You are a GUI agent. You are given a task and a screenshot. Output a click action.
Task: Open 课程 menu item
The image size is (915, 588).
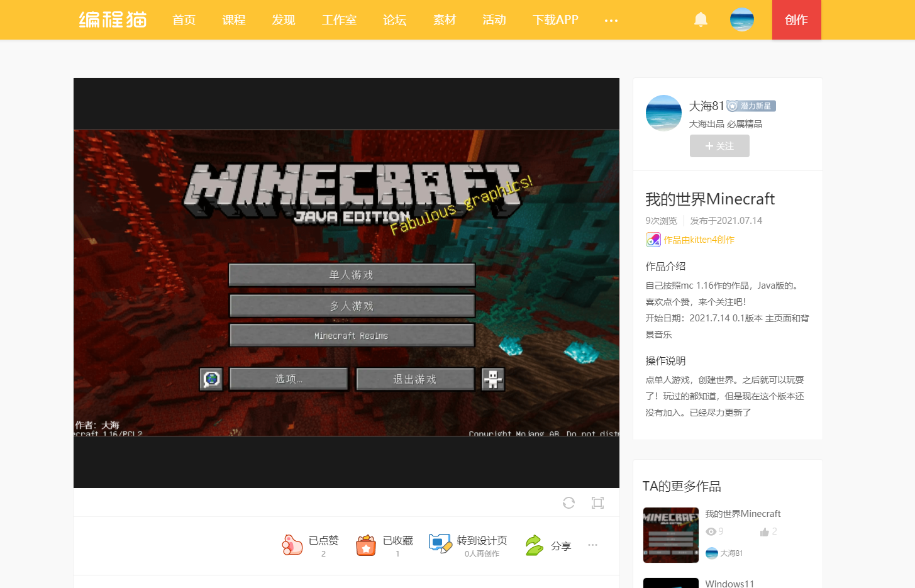234,20
